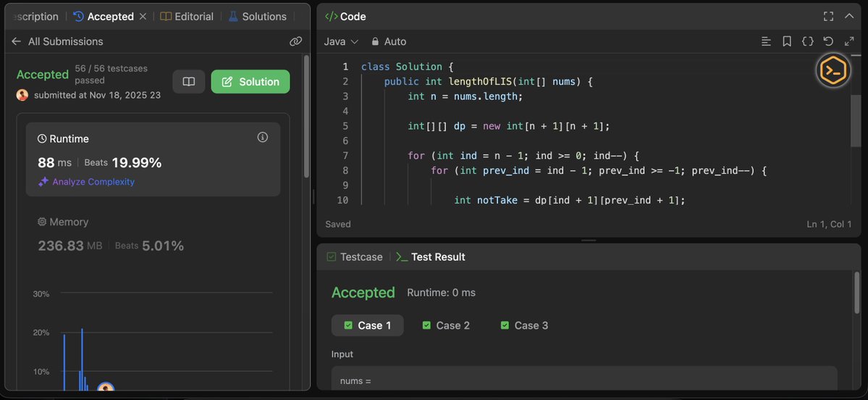Viewport: 868px width, 400px height.
Task: Format code with the align icon
Action: pyautogui.click(x=766, y=41)
